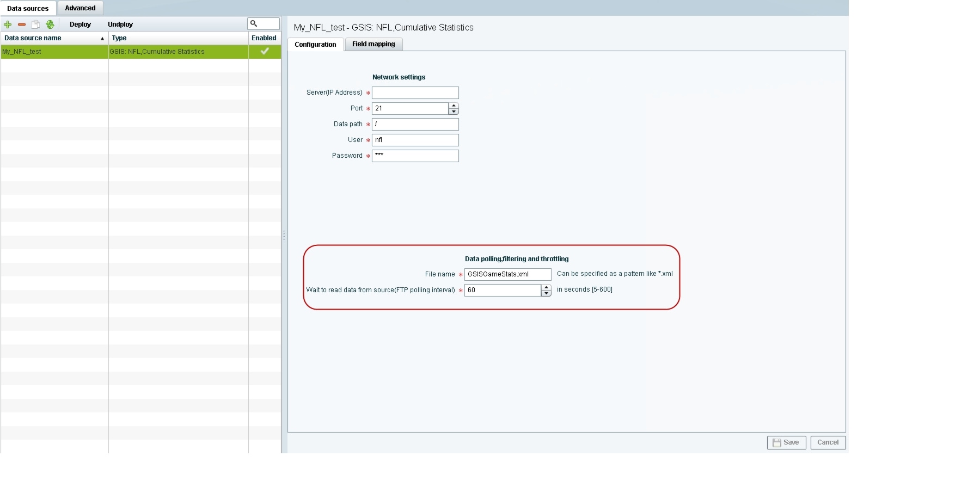This screenshot has width=980, height=487.
Task: Click the Network settings heading
Action: 399,77
